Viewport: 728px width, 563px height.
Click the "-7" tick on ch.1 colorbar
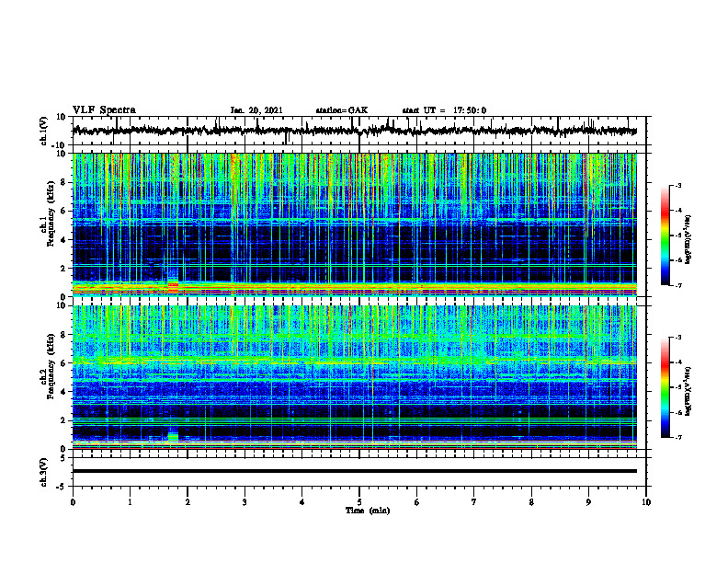pyautogui.click(x=677, y=286)
